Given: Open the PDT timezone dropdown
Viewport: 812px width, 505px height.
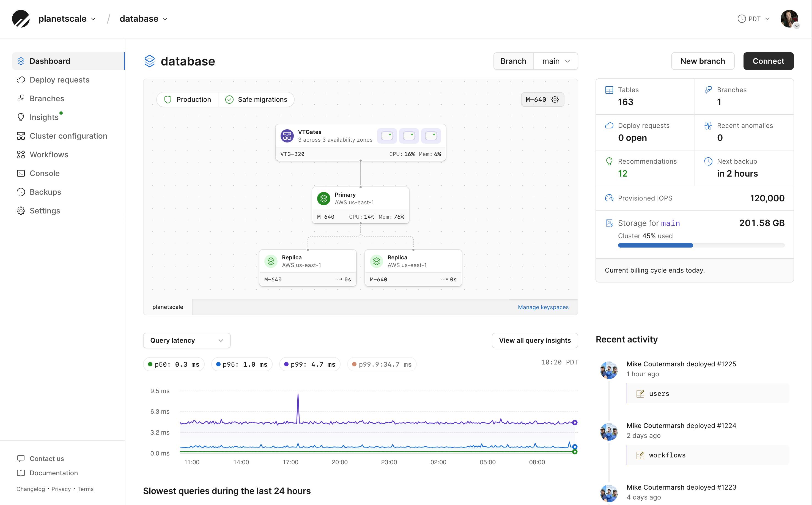Looking at the screenshot, I should tap(753, 19).
